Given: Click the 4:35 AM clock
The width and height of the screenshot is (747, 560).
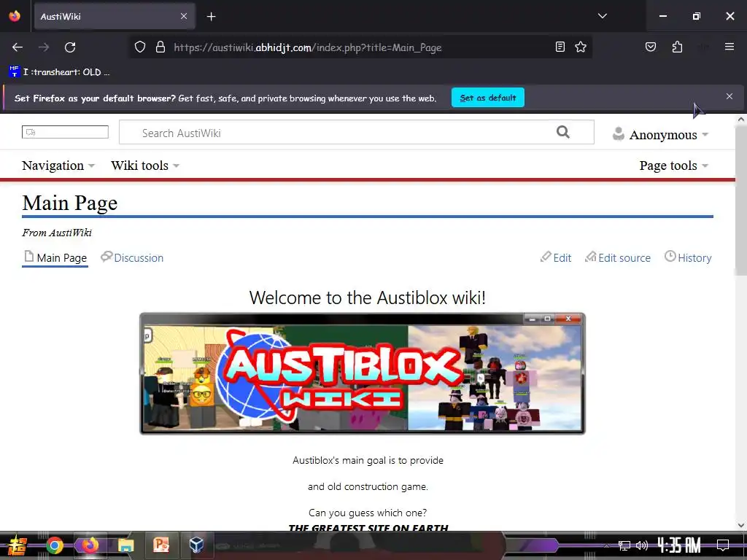Looking at the screenshot, I should pos(679,545).
